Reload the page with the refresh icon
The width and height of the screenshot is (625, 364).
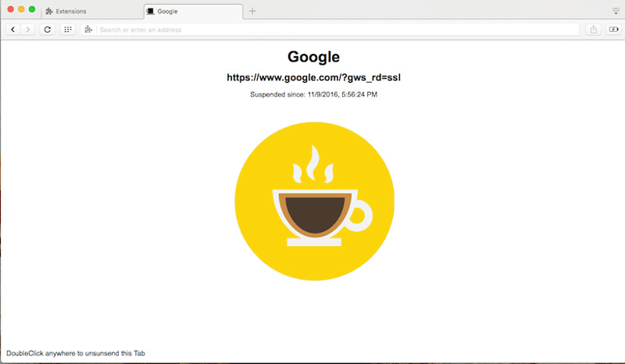pos(48,30)
